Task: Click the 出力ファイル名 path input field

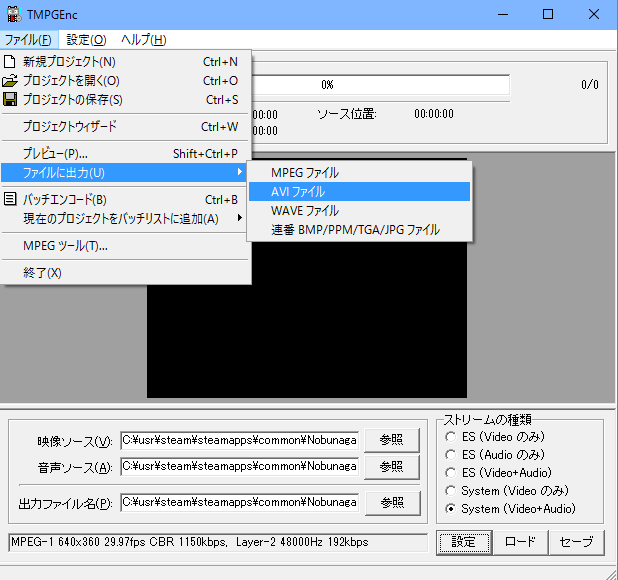Action: (239, 502)
